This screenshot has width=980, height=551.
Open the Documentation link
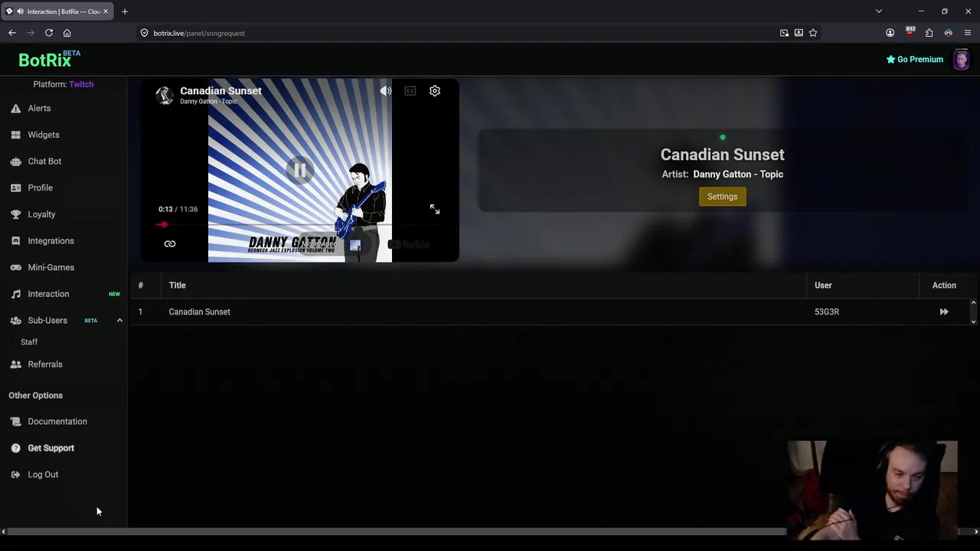(x=57, y=422)
